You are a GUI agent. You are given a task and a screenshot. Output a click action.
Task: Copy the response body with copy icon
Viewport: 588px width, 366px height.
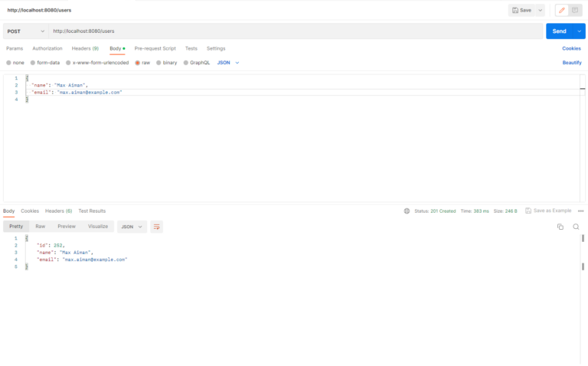coord(560,227)
